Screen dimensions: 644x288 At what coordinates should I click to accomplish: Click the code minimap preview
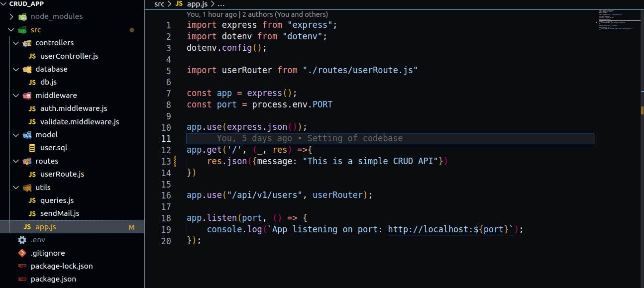617,25
